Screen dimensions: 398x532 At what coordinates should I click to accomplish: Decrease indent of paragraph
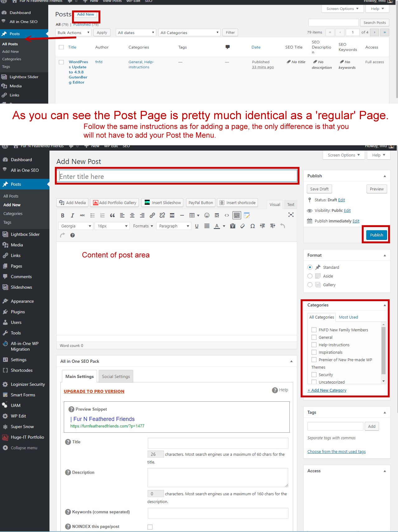263,226
